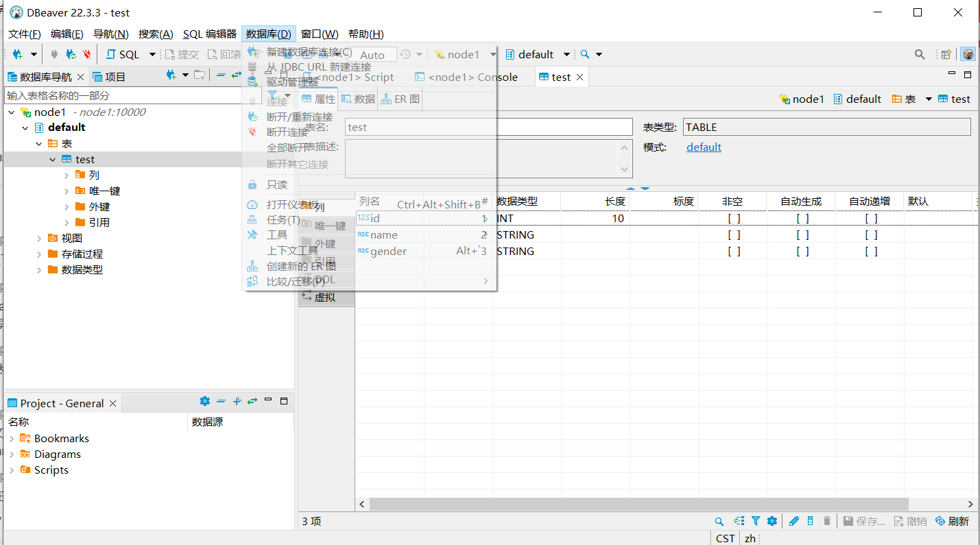This screenshot has width=980, height=545.
Task: Collapse all items in Project - General panel
Action: pos(221,402)
